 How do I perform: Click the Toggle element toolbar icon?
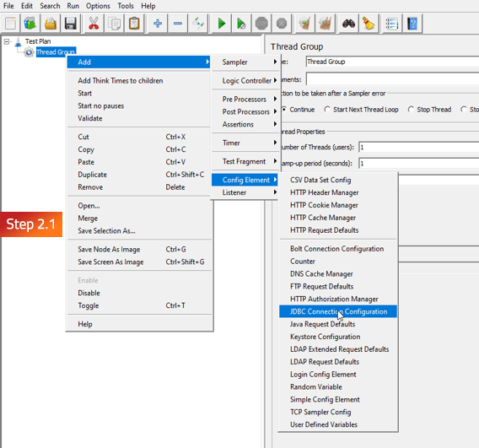198,24
